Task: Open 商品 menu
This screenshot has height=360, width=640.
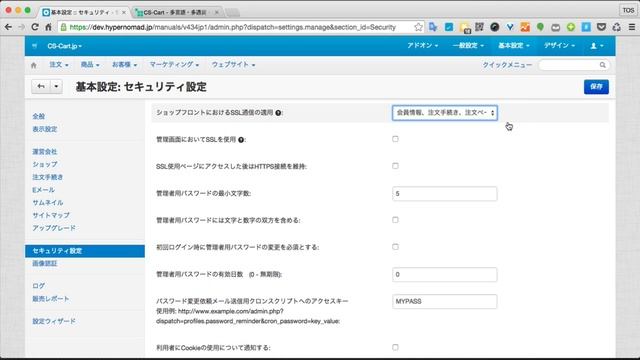Action: coord(90,64)
